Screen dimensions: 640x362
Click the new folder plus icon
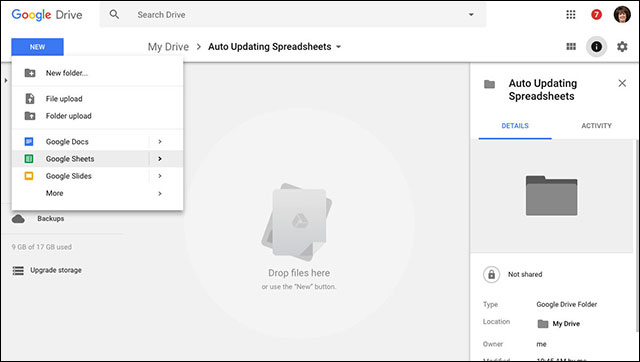pos(30,73)
